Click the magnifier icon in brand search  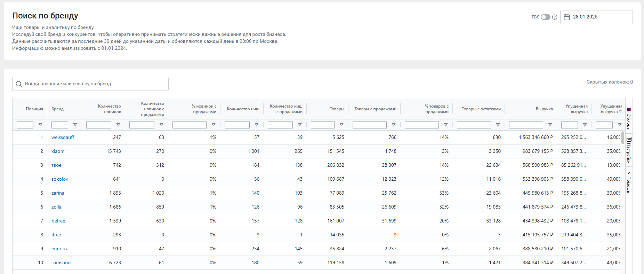[19, 84]
